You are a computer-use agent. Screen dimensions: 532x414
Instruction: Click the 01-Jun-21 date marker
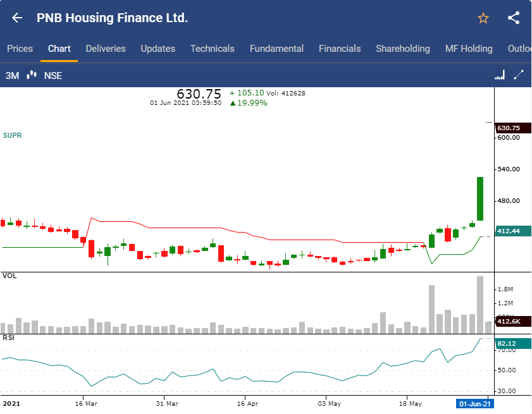(x=474, y=404)
